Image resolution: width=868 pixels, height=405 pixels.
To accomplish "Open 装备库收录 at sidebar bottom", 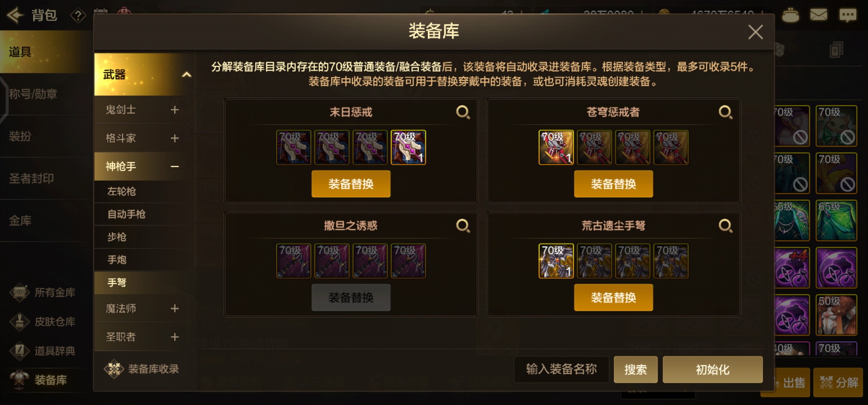I will [142, 369].
